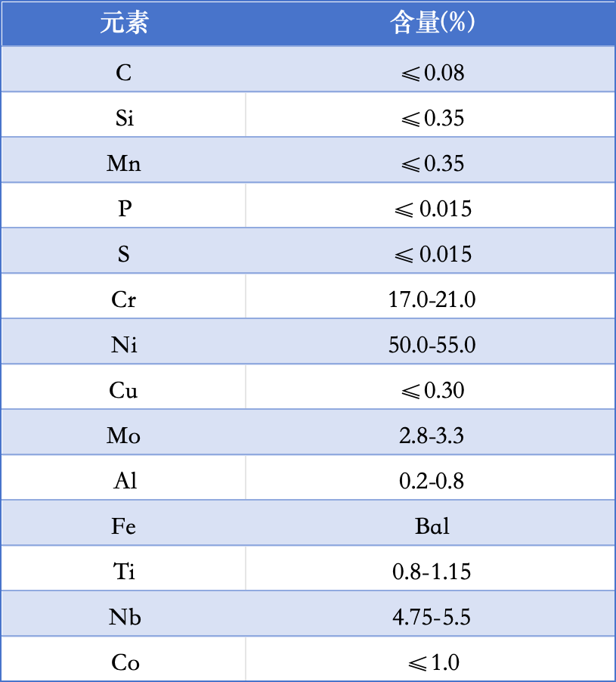Click the Ni element cell
The height and width of the screenshot is (682, 616).
point(124,345)
